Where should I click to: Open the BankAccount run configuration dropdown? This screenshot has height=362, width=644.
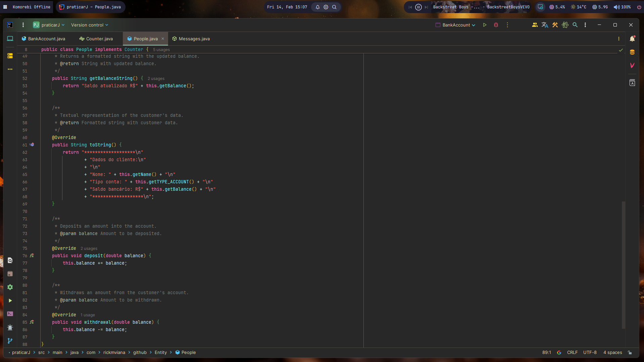pos(455,25)
